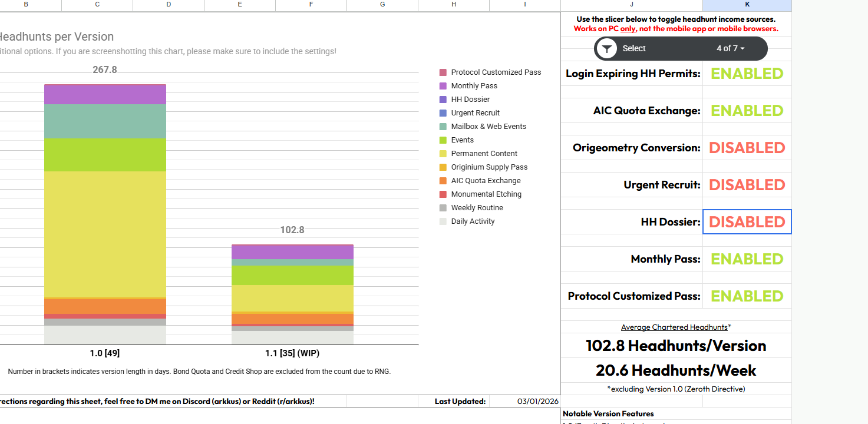Click the "AIC Quota Exchange" legend label
This screenshot has width=868, height=424.
(486, 181)
